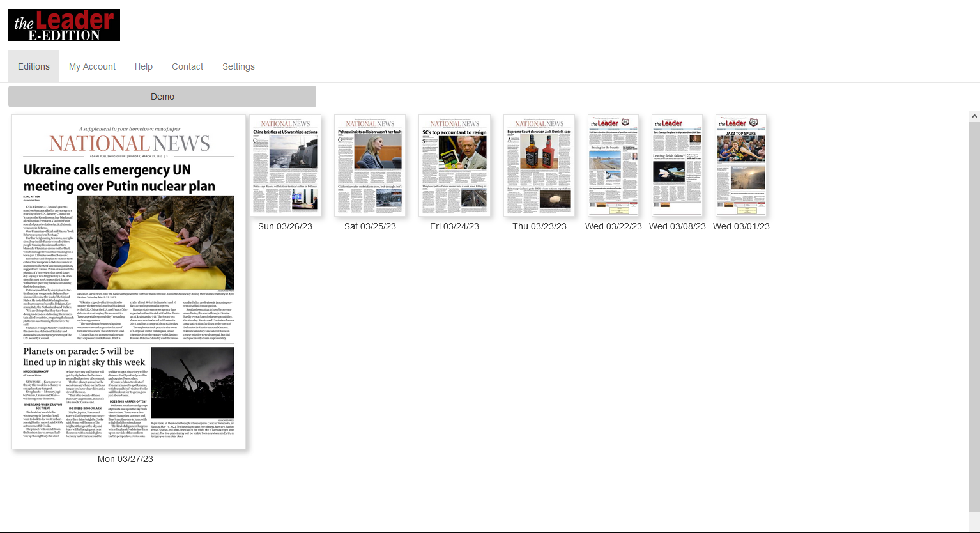Open the Wed 03/01/23 Jazz Top Spurs edition
This screenshot has width=980, height=533.
(x=741, y=166)
